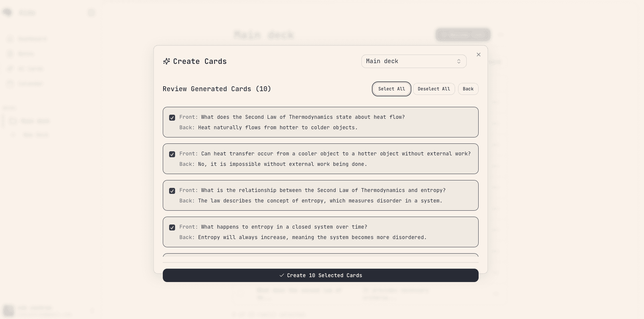Open the Main deck dropdown
This screenshot has width=644, height=319.
[x=414, y=61]
